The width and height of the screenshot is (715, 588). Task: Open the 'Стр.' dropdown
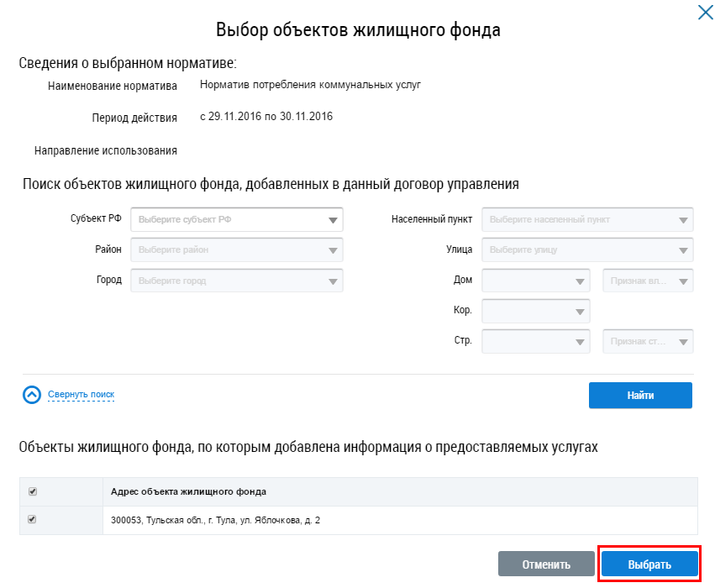(x=536, y=341)
